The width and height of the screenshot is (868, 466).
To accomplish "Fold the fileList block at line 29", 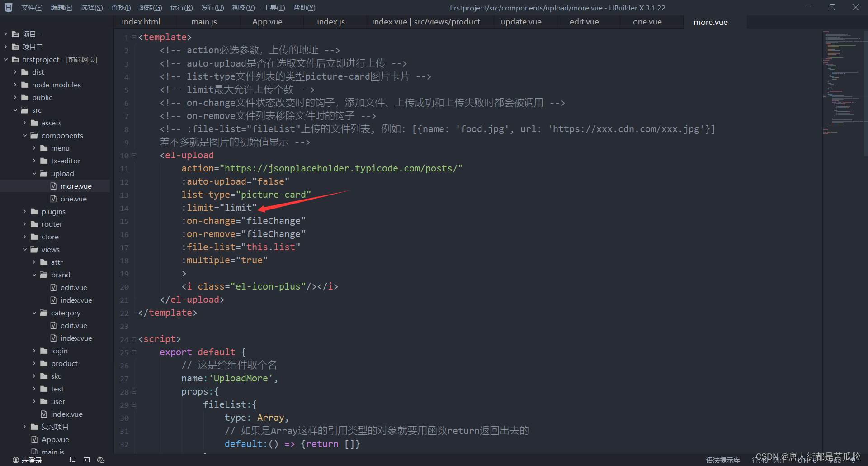I will [134, 404].
